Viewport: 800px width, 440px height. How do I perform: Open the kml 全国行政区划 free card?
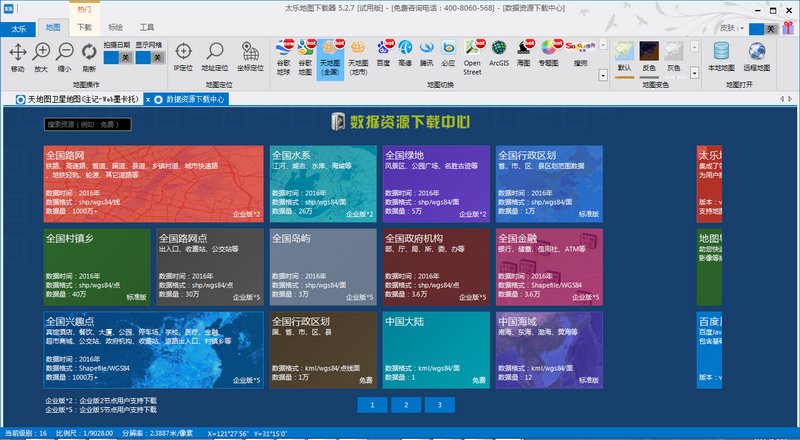coord(323,350)
